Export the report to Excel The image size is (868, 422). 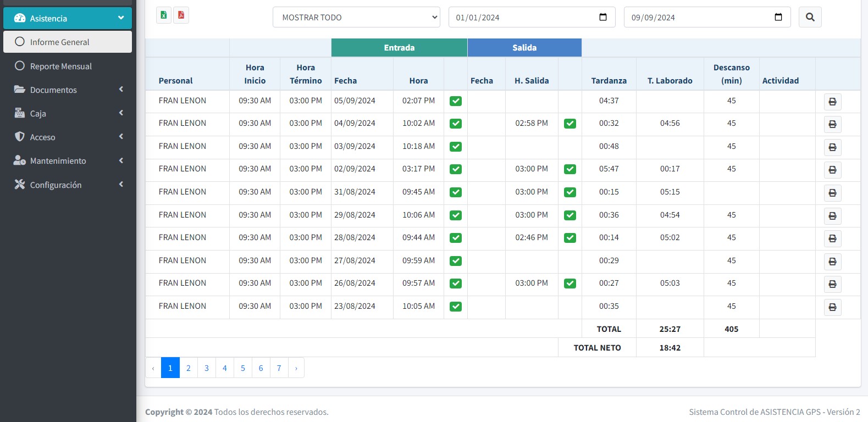[x=164, y=15]
